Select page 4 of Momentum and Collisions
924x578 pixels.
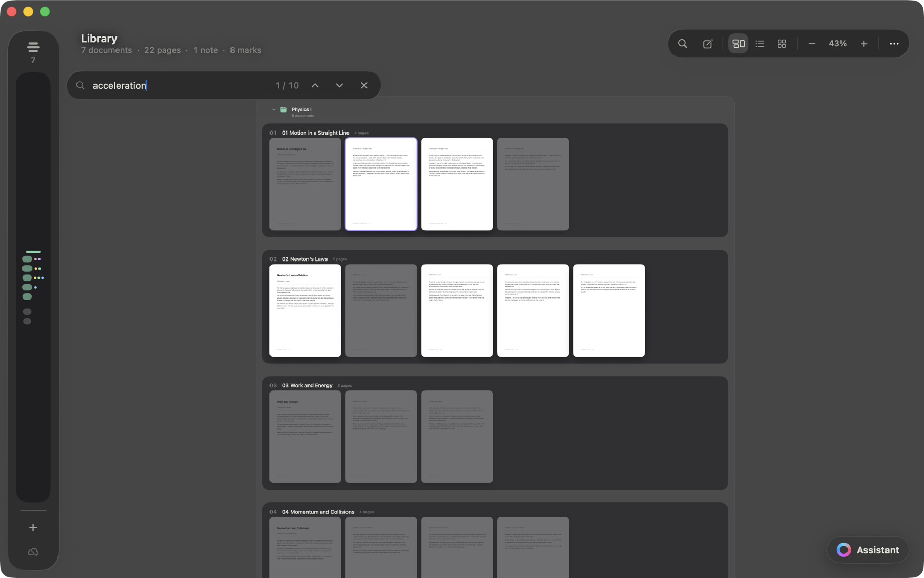533,547
